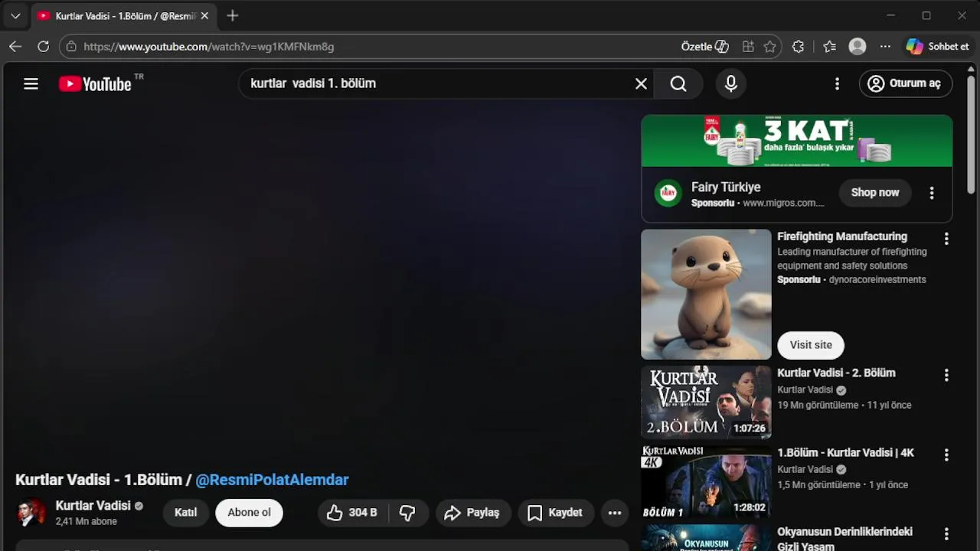Click Visit site on Firefighting ad

point(811,345)
